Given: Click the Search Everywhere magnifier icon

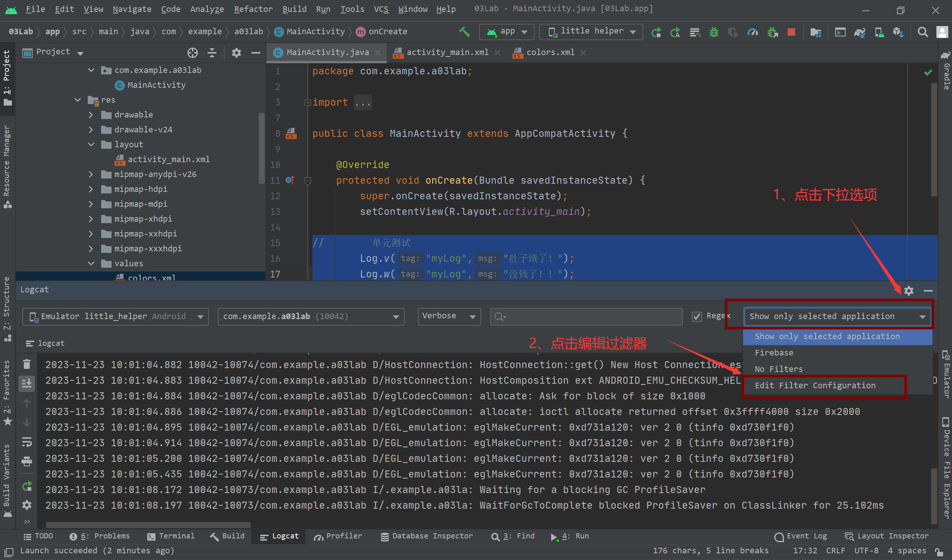Looking at the screenshot, I should tap(923, 32).
